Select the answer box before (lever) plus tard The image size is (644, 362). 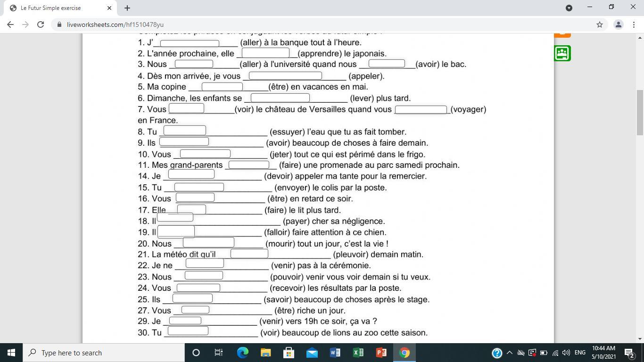(x=280, y=98)
